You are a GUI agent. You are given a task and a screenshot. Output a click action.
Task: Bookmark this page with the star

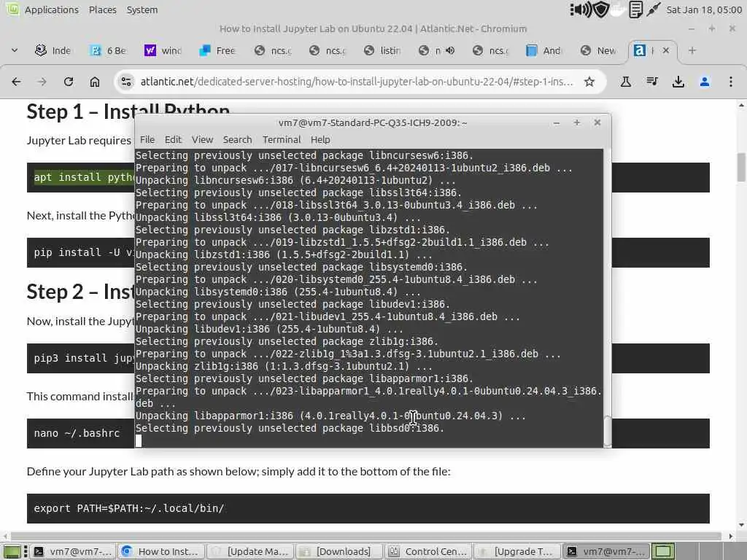(589, 82)
